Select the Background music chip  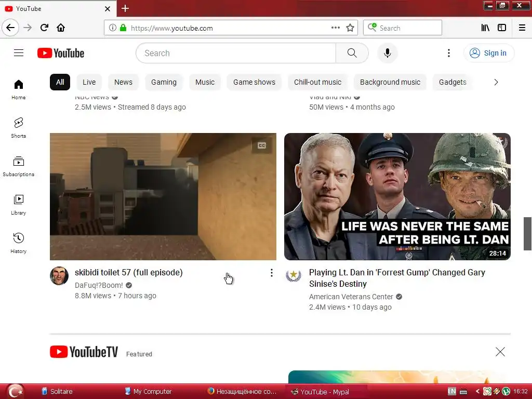pos(390,82)
